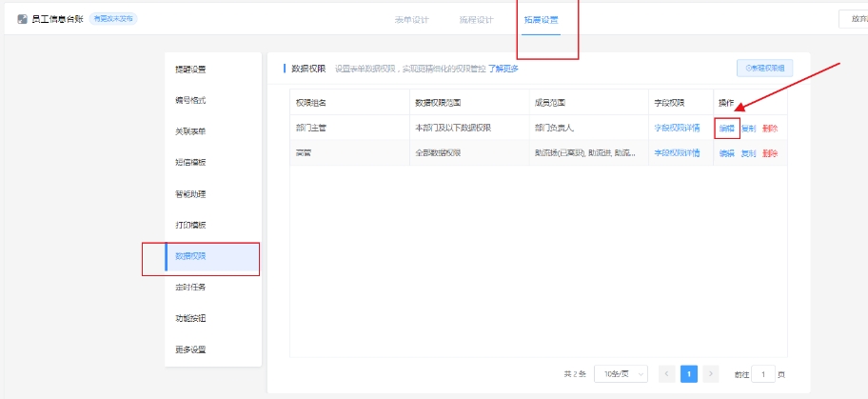Open 编号格式 in sidebar
Viewport: 868px width, 399px height.
(190, 100)
